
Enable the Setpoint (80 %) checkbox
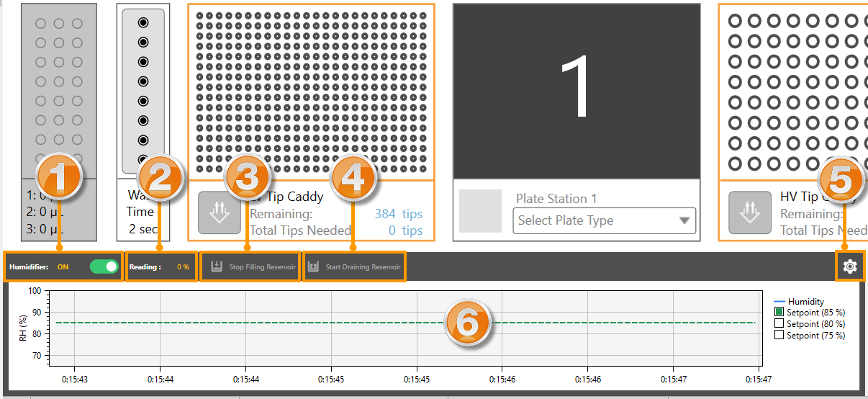coord(779,324)
